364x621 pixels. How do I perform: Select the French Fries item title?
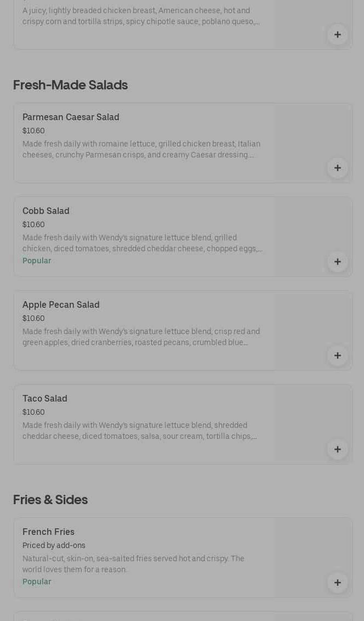(48, 532)
